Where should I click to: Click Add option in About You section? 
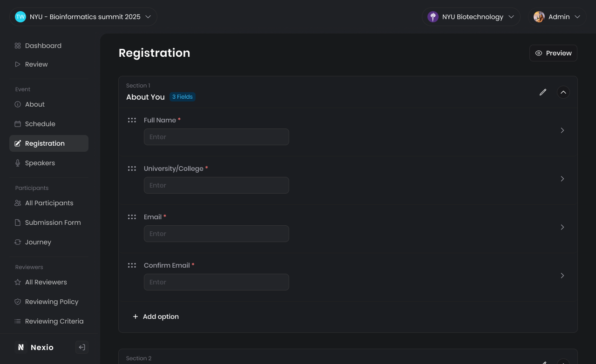tap(156, 317)
